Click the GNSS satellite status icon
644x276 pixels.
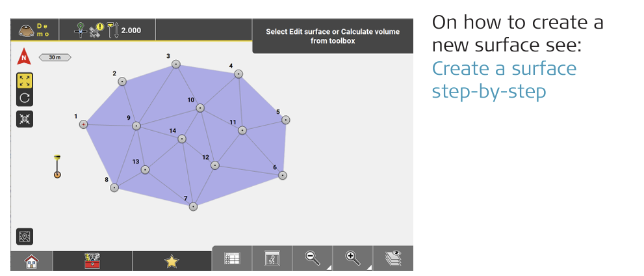[88, 30]
